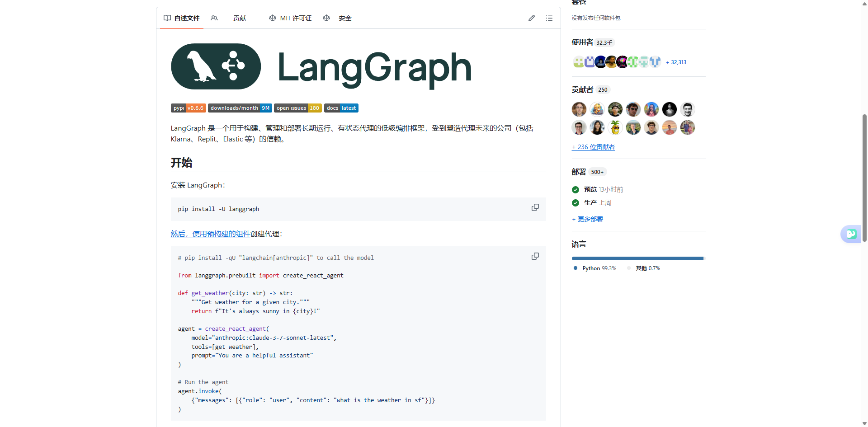
Task: Click the pineapple with sunglasses contributor avatar
Action: point(615,127)
